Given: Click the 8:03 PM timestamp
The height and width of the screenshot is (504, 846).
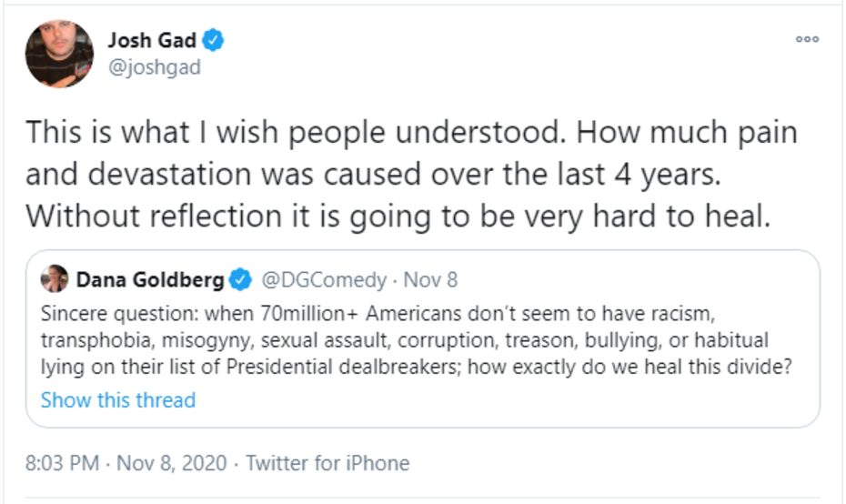Looking at the screenshot, I should (62, 463).
